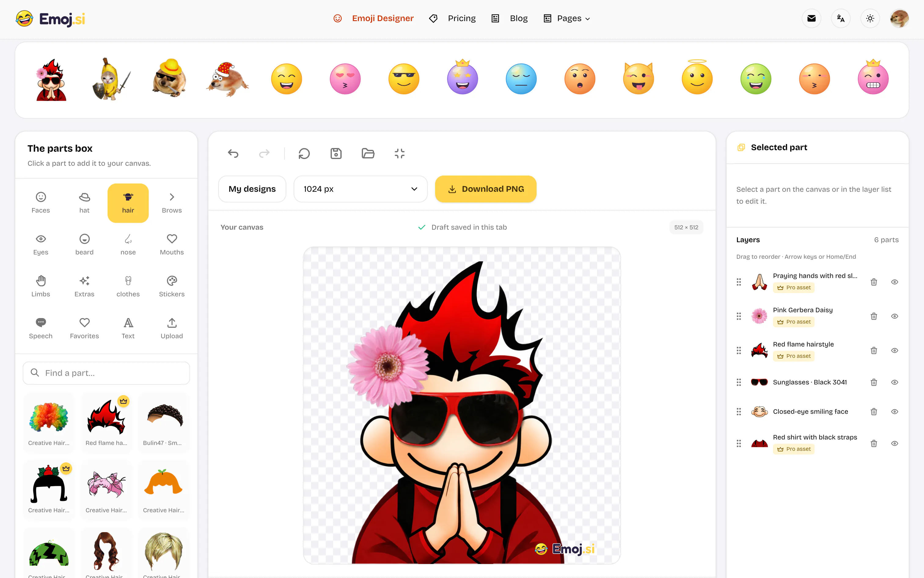Select the Eyes parts category
924x578 pixels.
[x=41, y=245]
